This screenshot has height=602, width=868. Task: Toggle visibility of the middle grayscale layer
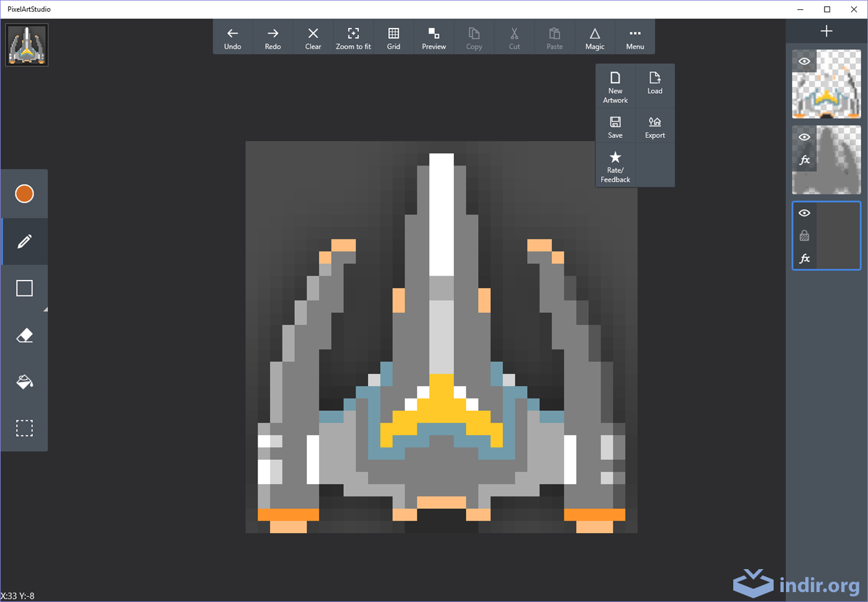click(x=804, y=137)
